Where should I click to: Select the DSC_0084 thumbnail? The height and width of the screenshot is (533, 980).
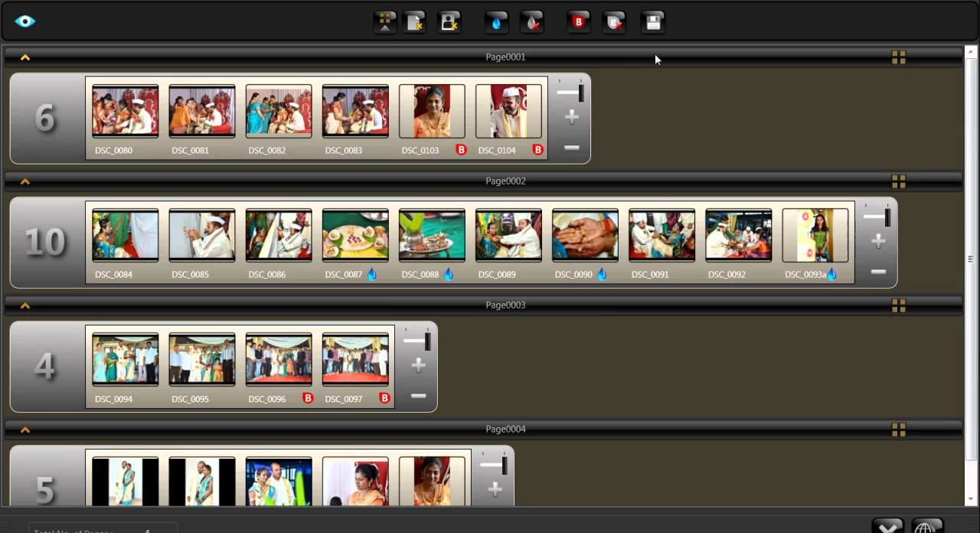coord(126,235)
